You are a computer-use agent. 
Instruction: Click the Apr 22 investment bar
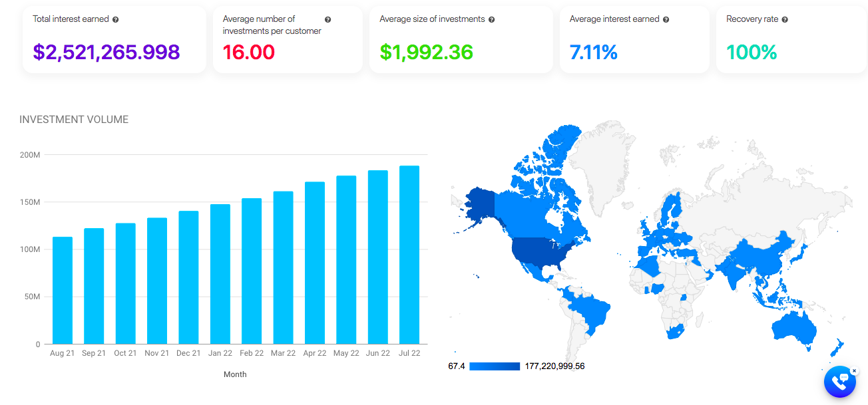pos(315,263)
